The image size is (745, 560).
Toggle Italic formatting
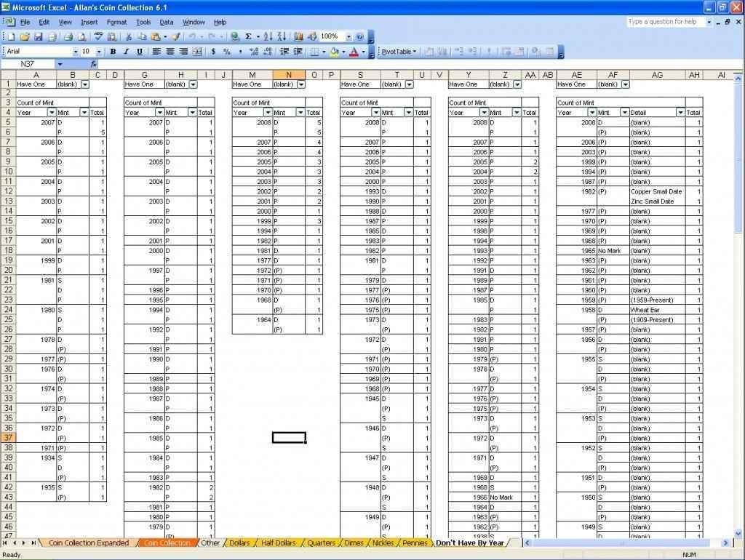pyautogui.click(x=126, y=52)
